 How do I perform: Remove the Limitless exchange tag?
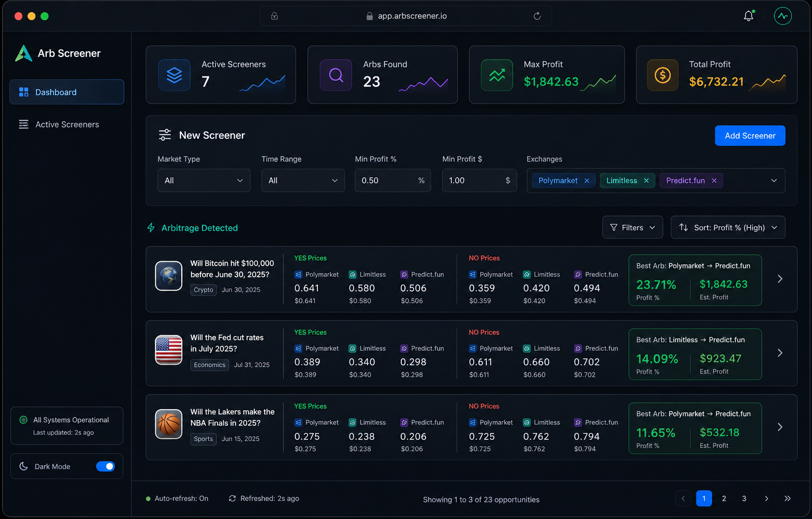[x=646, y=181]
